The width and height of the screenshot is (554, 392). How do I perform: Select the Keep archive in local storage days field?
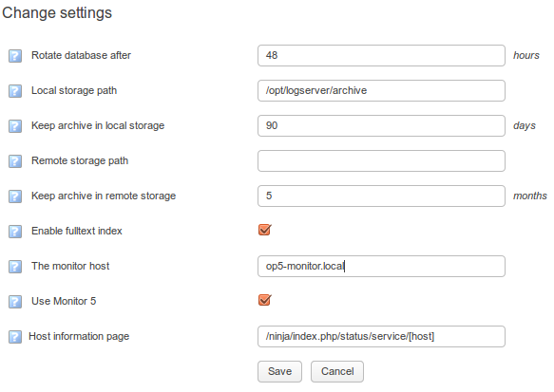382,125
